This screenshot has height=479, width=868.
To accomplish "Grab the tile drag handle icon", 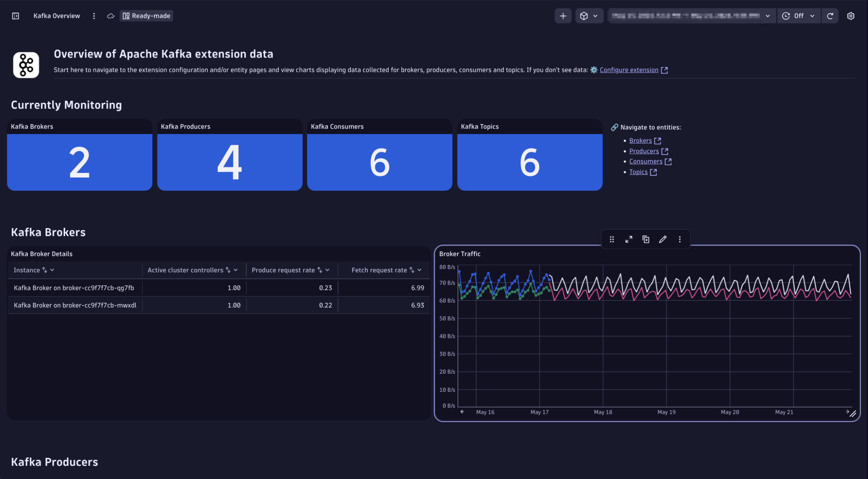I will point(612,239).
